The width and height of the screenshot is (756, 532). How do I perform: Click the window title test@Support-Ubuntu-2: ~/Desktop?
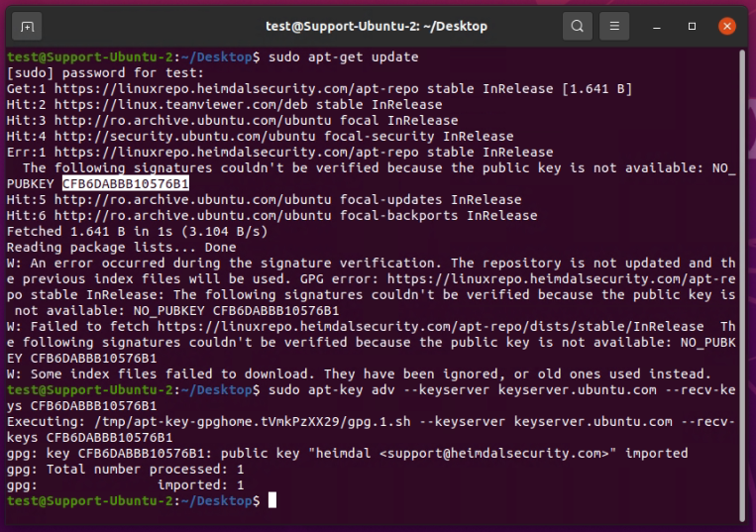[377, 26]
